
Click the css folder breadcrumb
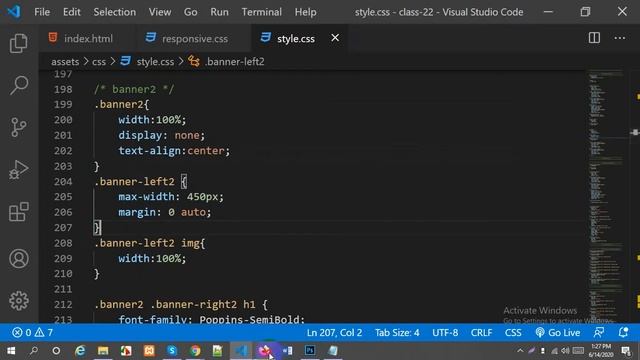tap(99, 62)
